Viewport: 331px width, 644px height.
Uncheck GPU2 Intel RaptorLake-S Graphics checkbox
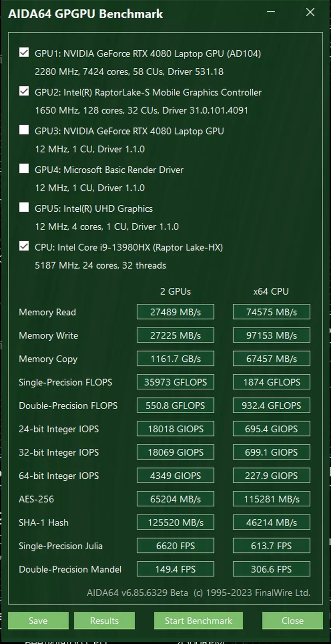tap(24, 92)
